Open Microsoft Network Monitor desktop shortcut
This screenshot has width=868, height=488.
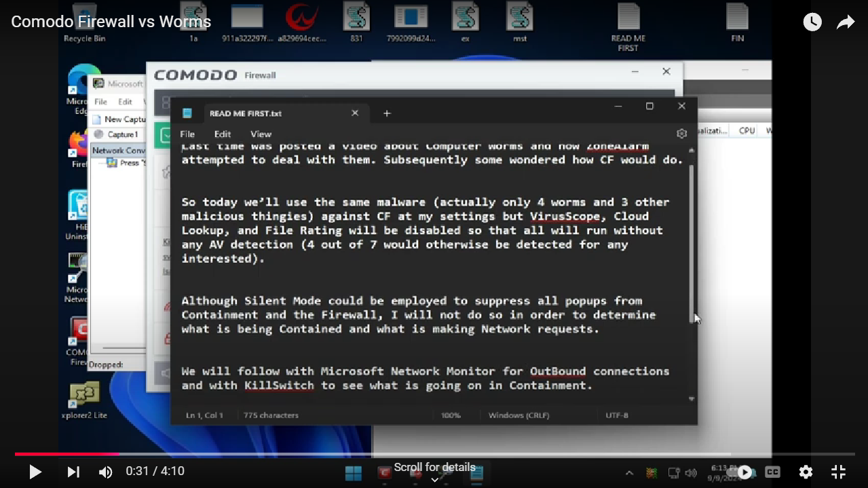pyautogui.click(x=77, y=278)
